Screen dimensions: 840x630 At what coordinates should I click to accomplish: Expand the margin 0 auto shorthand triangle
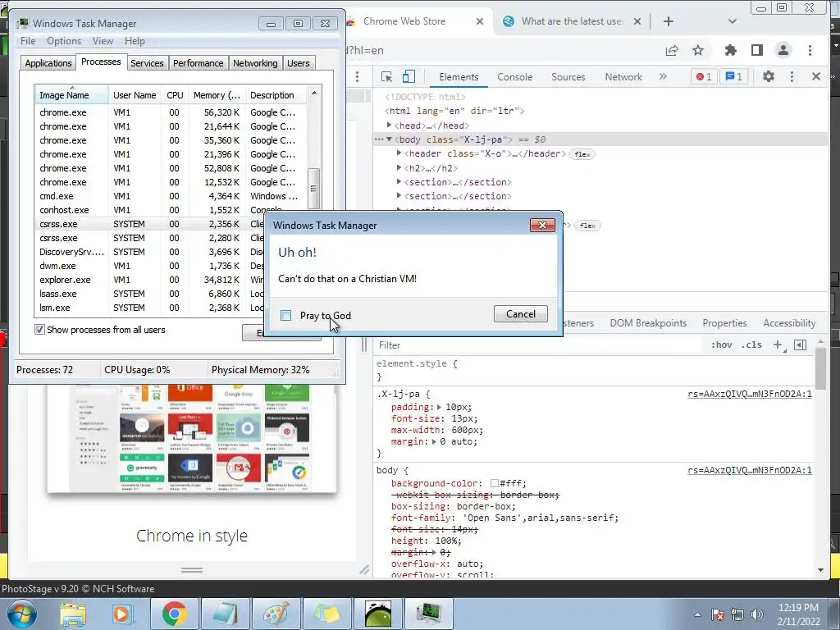pos(436,441)
